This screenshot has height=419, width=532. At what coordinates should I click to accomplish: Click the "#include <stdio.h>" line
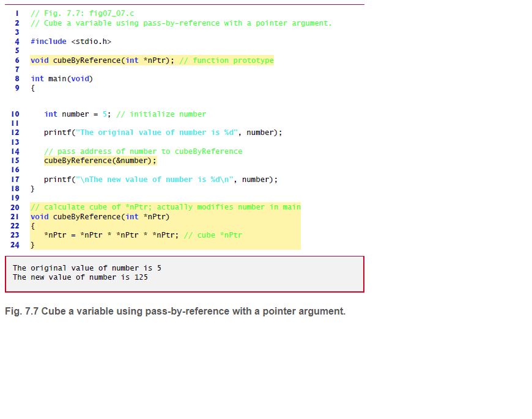pyautogui.click(x=71, y=42)
